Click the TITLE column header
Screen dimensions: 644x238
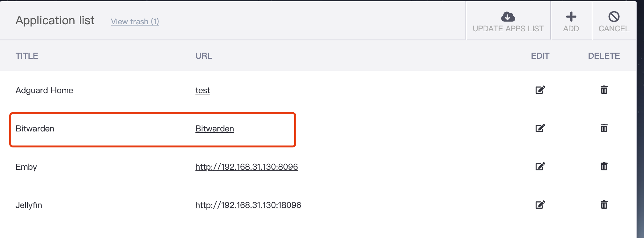(x=27, y=56)
